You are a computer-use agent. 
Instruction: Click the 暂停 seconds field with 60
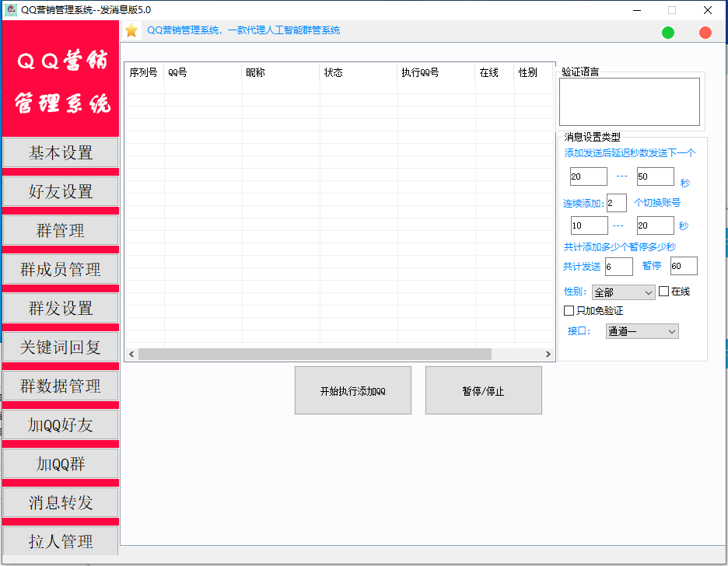coord(684,266)
